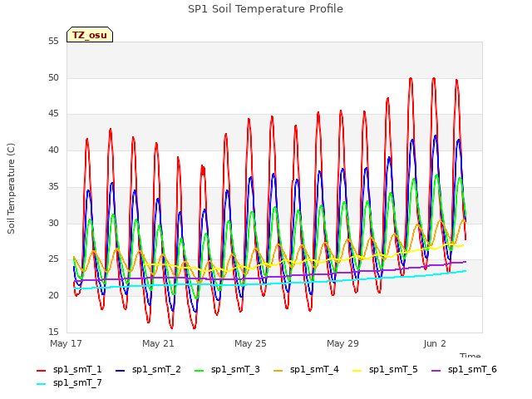Screen dimensions: 532x399
Task: Click the May 29 x-axis tick label
Action: pos(342,343)
